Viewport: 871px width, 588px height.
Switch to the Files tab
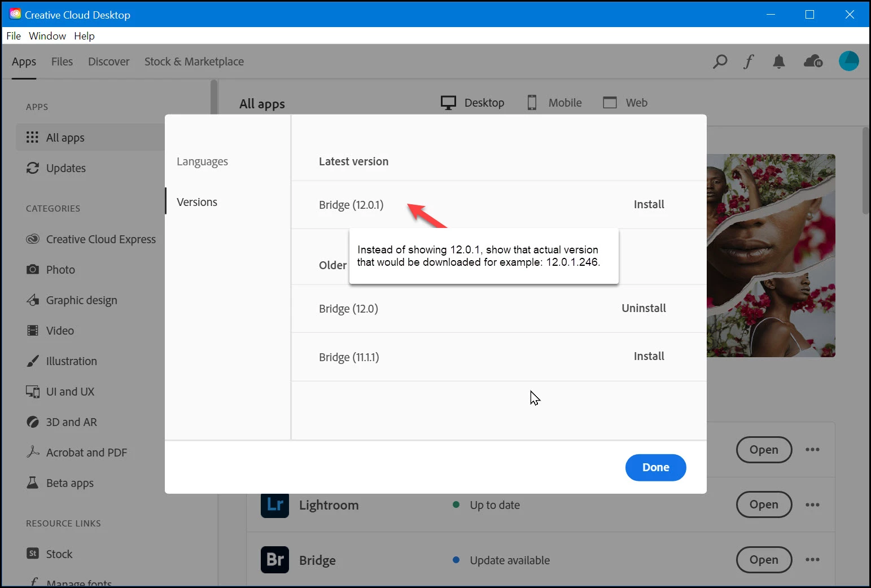[62, 62]
